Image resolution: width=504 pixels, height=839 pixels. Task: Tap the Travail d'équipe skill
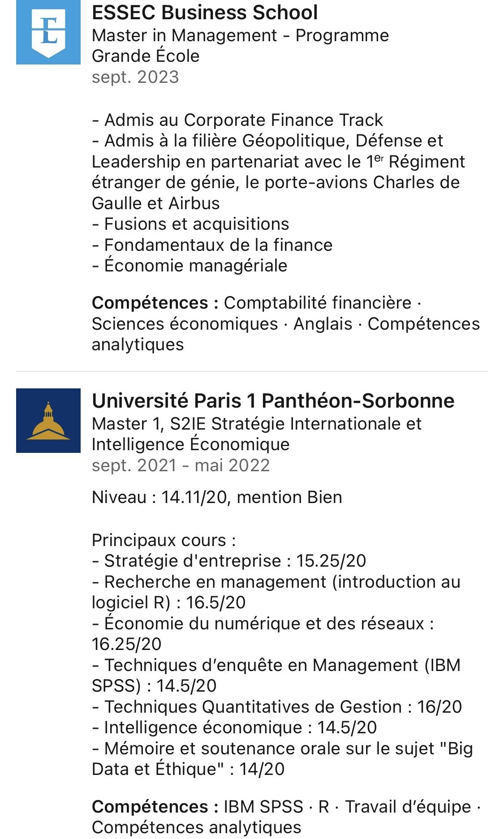click(408, 807)
